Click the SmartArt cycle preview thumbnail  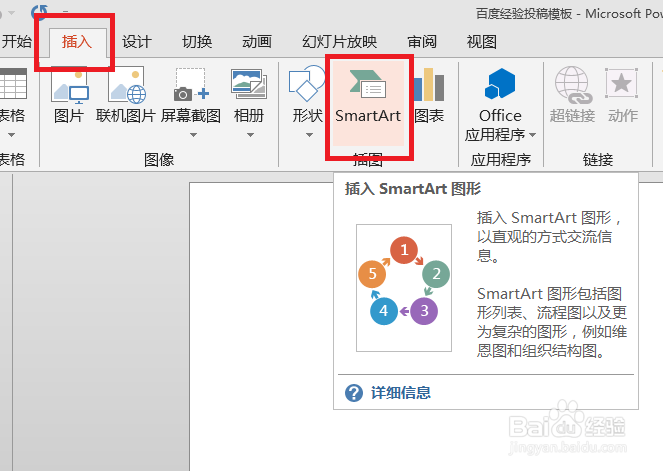pos(404,288)
